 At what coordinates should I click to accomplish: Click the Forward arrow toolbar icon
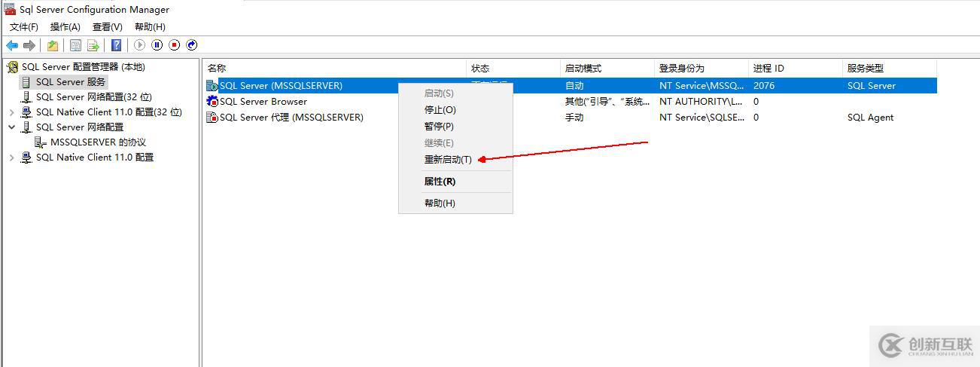click(29, 45)
